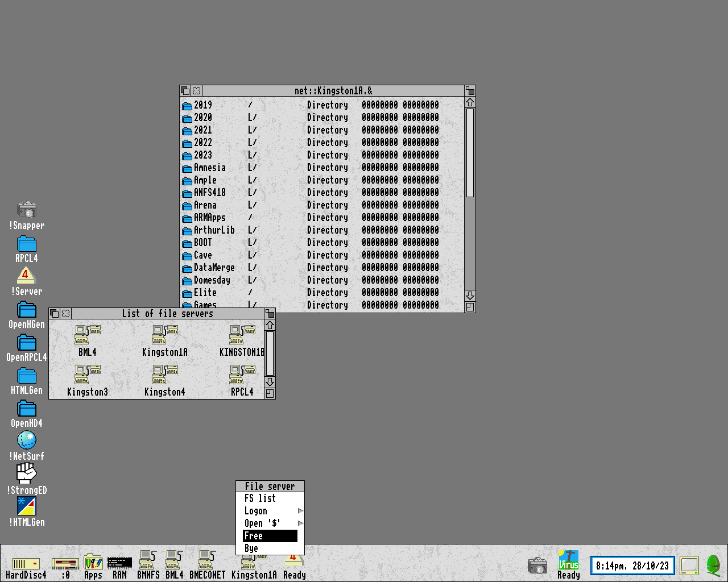
Task: Click the BMECONET icon on icon bar
Action: point(207,560)
